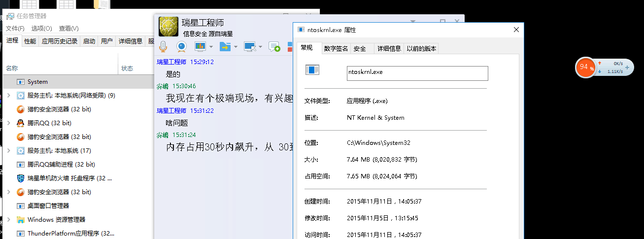Click the gear icon of 服务主机: 本地系统 (17)
Screen dimensions: 644x239
(21, 151)
